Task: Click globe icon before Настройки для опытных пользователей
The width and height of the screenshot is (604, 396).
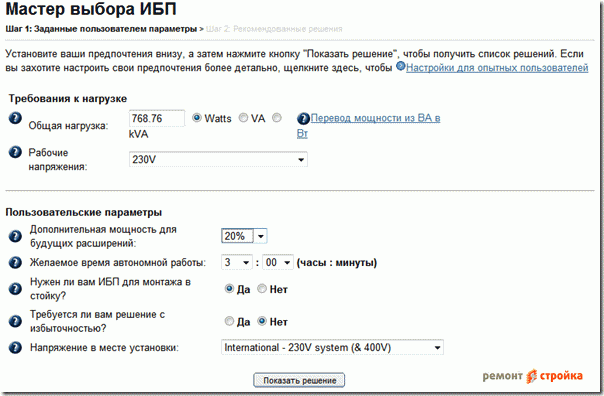Action: [x=401, y=66]
